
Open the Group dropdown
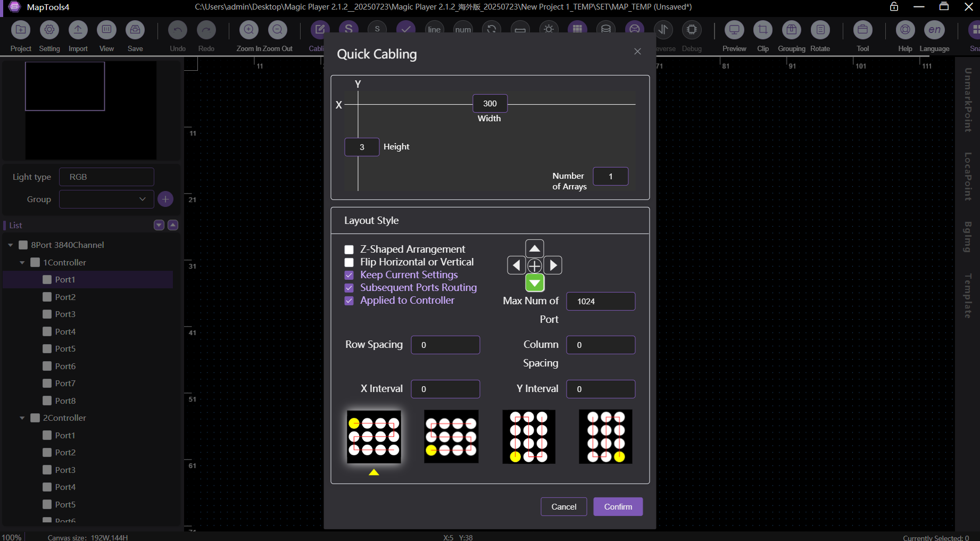106,199
